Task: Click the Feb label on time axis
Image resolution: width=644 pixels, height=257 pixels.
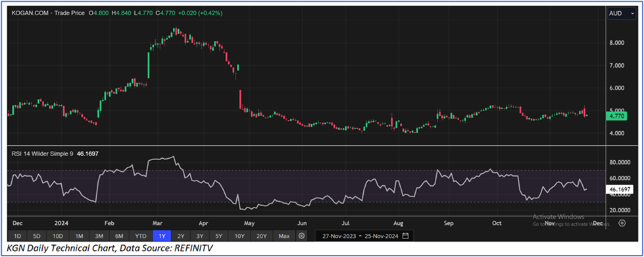Action: pyautogui.click(x=109, y=223)
